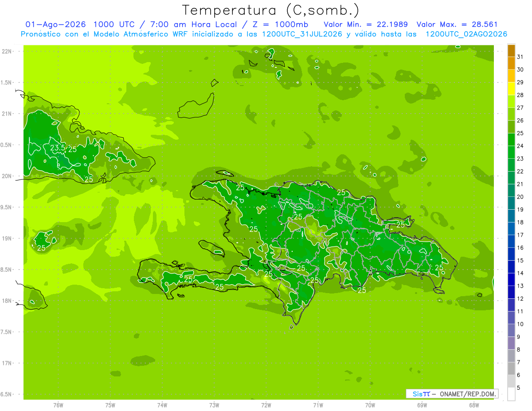Click the colorbar tick label "20"
Screen dimensions: 532x411
pyautogui.click(x=520, y=197)
